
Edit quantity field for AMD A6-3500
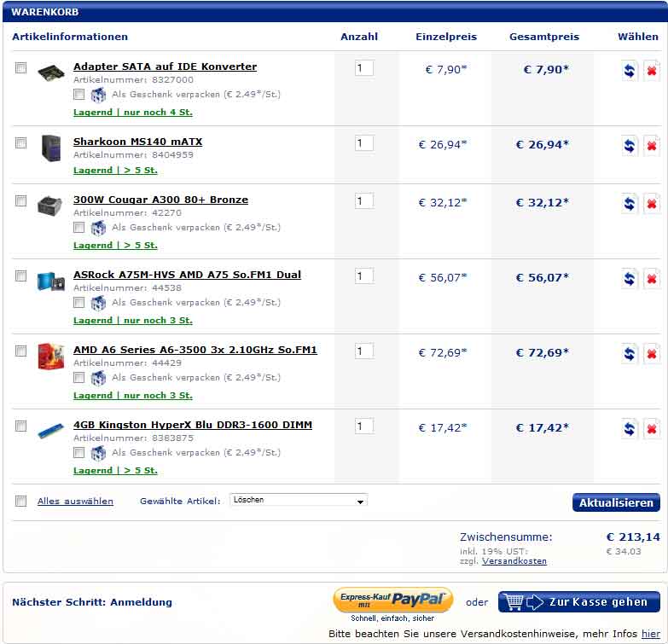(x=364, y=351)
